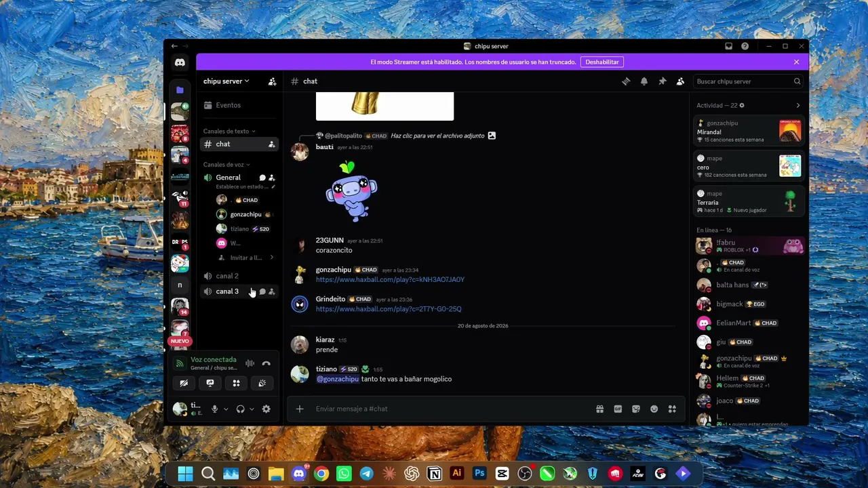This screenshot has height=488, width=868.
Task: Click Haz clic para ver el archivo adjunto
Action: pyautogui.click(x=437, y=136)
